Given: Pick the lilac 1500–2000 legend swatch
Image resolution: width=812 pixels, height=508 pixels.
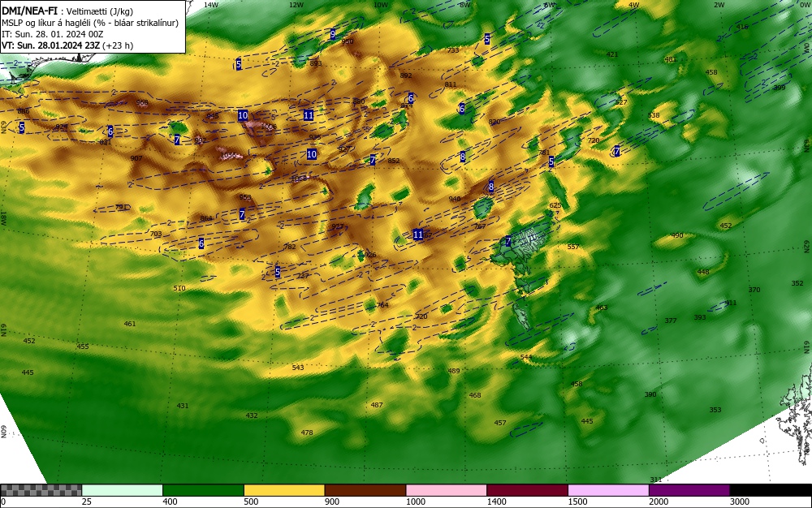Looking at the screenshot, I should coord(608,490).
